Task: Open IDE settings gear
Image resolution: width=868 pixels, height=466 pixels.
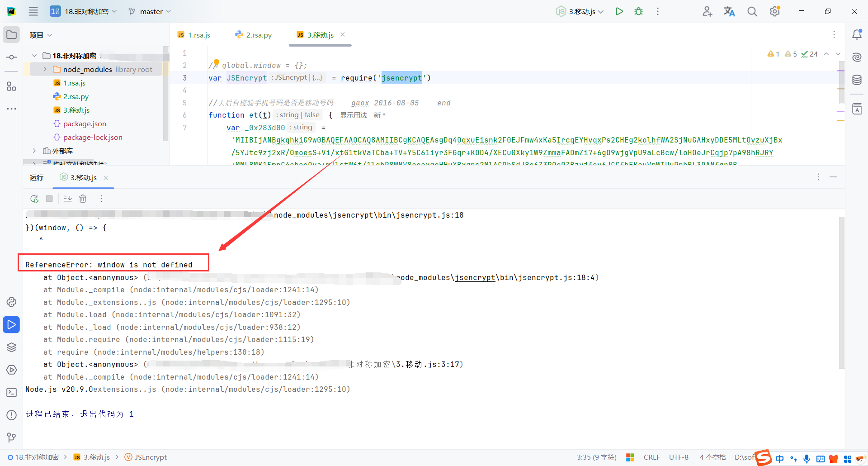Action: point(775,11)
